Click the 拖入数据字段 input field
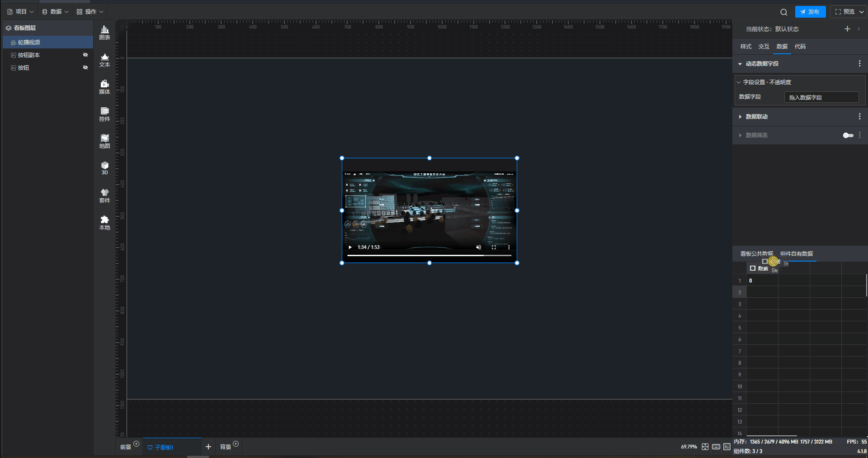The height and width of the screenshot is (458, 868). point(821,97)
